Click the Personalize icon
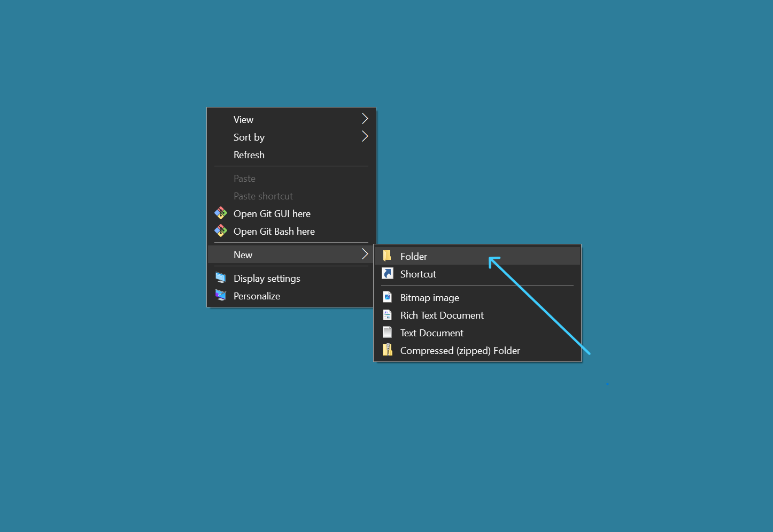773x532 pixels. tap(221, 295)
